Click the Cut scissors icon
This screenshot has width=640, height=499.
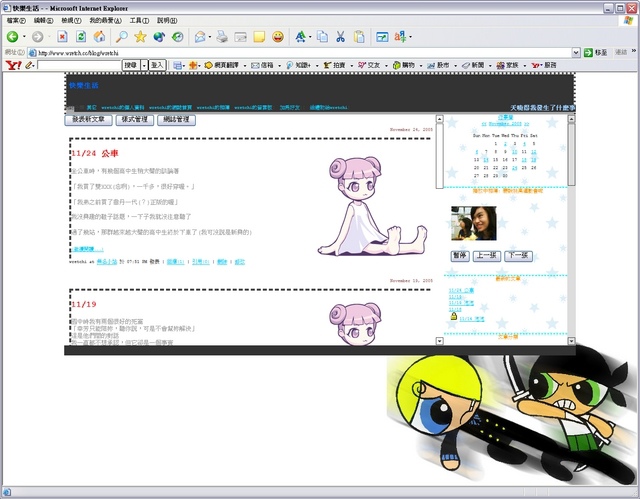(340, 37)
